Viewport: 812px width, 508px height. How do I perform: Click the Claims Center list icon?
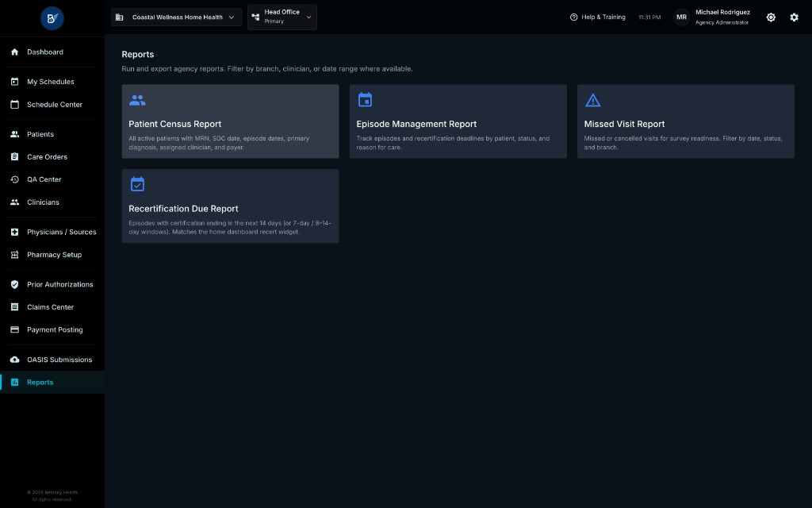(14, 307)
